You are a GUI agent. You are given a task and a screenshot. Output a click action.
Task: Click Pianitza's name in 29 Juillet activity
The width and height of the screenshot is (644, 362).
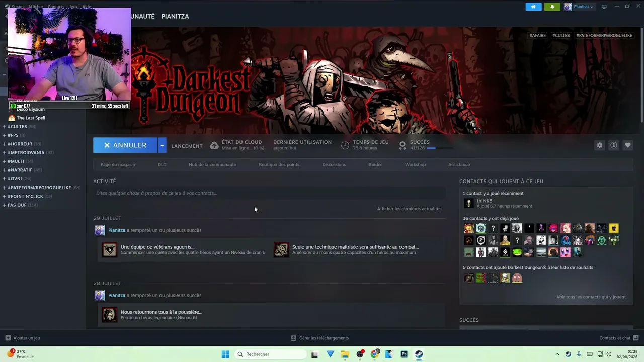click(117, 230)
